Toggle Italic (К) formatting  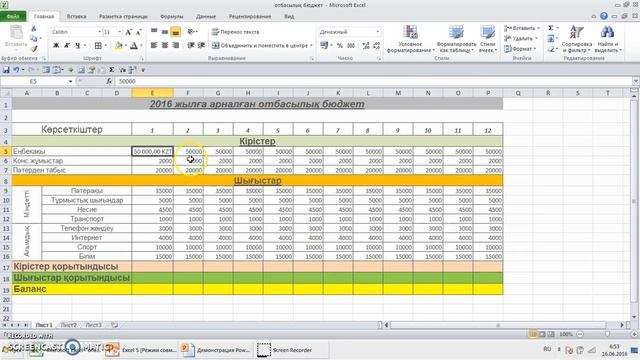[67, 46]
